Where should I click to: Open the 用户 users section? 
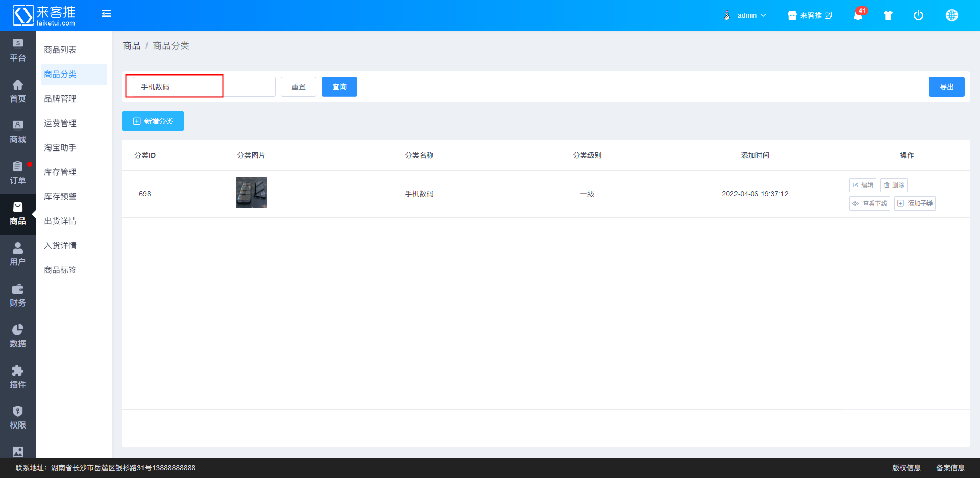[x=18, y=255]
